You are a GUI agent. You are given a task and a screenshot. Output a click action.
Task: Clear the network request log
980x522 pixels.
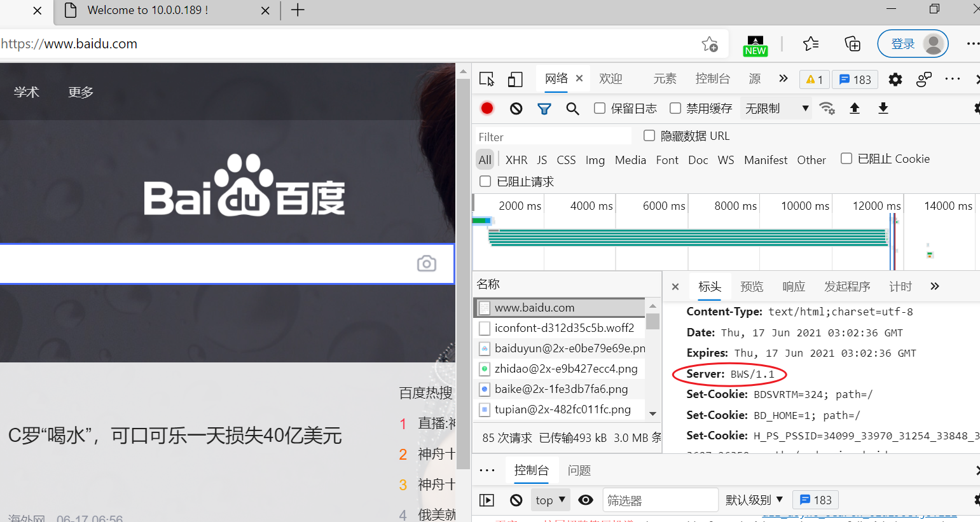point(515,108)
